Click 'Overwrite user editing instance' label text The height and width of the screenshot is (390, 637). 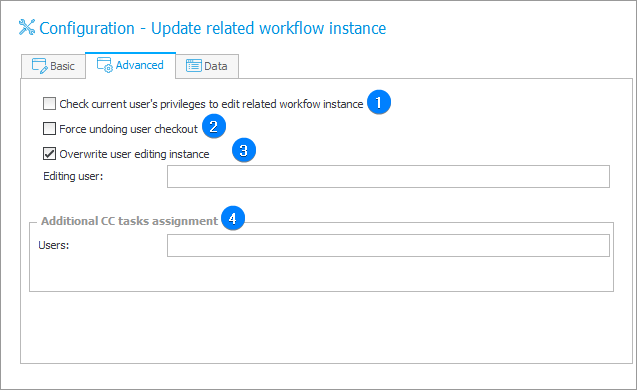coord(134,154)
